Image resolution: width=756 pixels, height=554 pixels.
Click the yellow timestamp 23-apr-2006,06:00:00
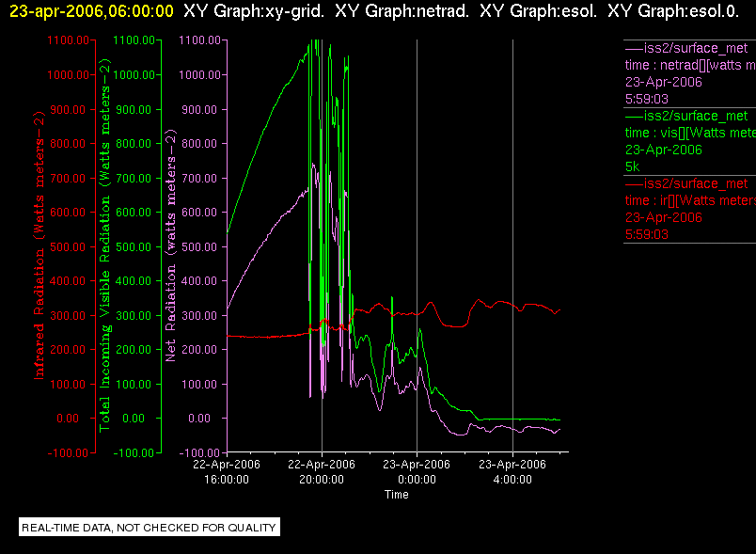[91, 11]
